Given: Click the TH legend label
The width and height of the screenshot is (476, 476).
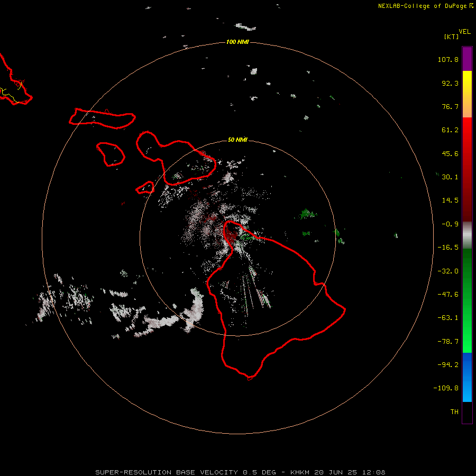Looking at the screenshot, I should [454, 412].
